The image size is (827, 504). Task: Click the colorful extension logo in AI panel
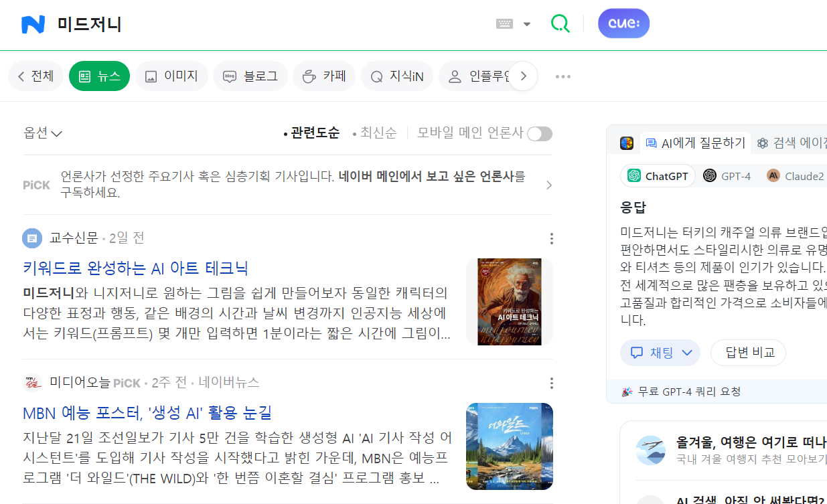(627, 143)
